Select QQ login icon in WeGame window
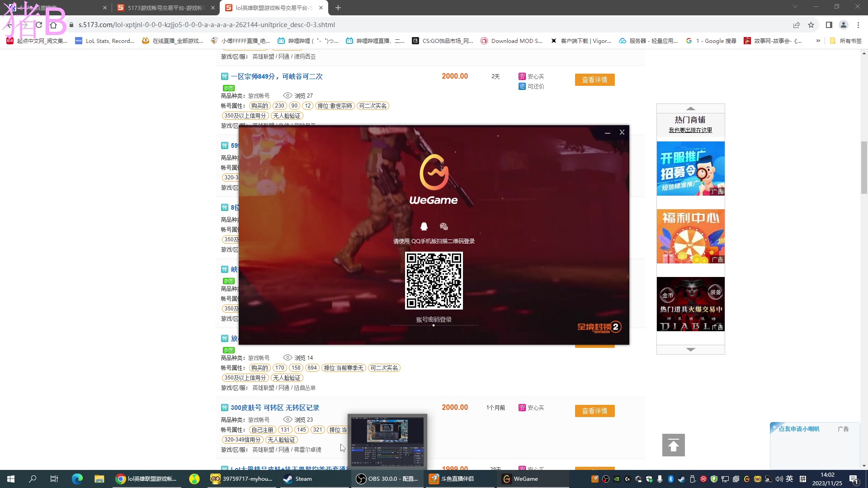 [x=424, y=226]
